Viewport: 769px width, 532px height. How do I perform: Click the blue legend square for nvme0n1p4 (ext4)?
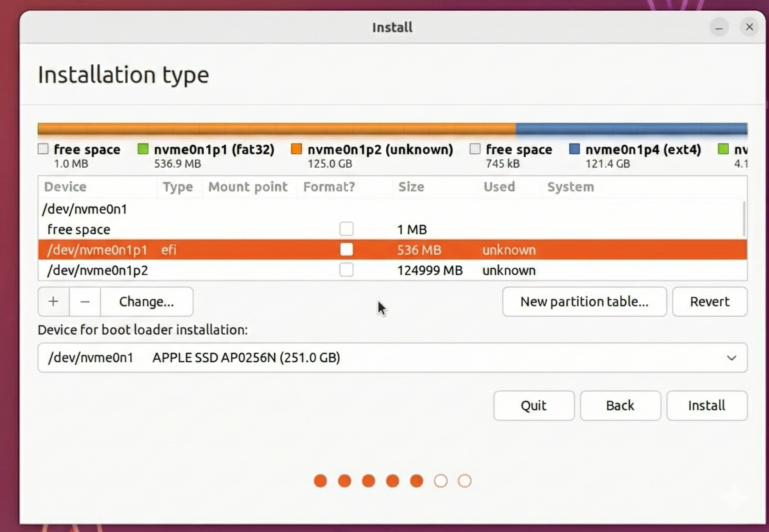coord(575,149)
